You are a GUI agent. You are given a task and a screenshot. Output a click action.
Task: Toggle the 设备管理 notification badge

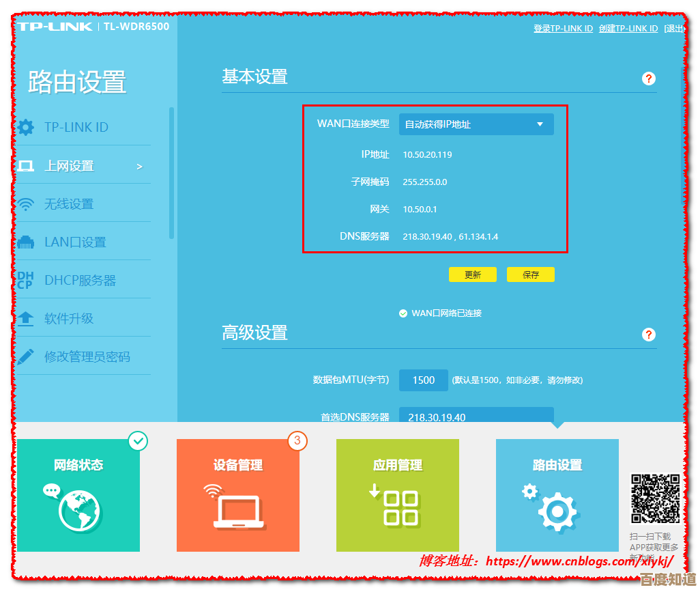(x=298, y=442)
